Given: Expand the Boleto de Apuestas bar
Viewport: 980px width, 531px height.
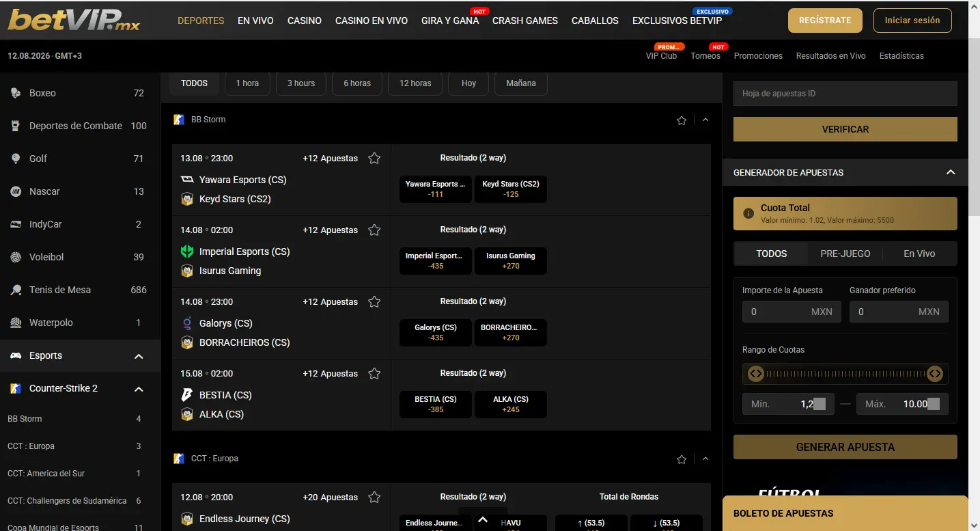Looking at the screenshot, I should click(x=845, y=513).
